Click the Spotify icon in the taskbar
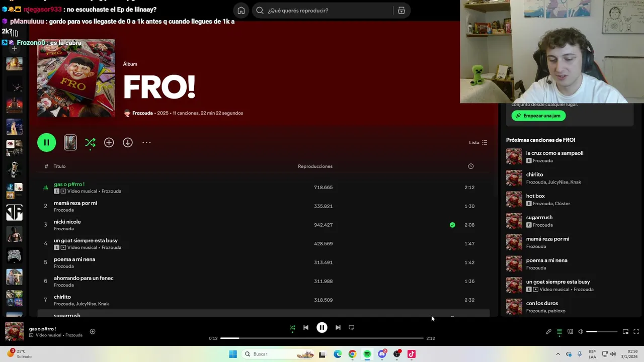The height and width of the screenshot is (362, 644). [x=367, y=354]
